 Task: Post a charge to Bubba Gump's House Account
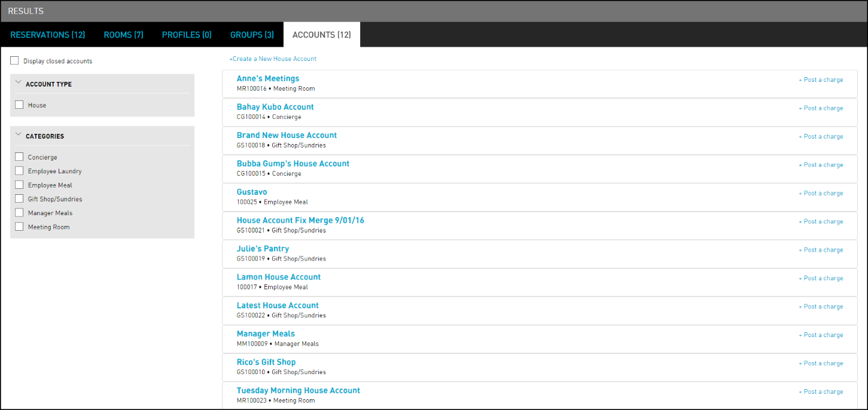821,165
